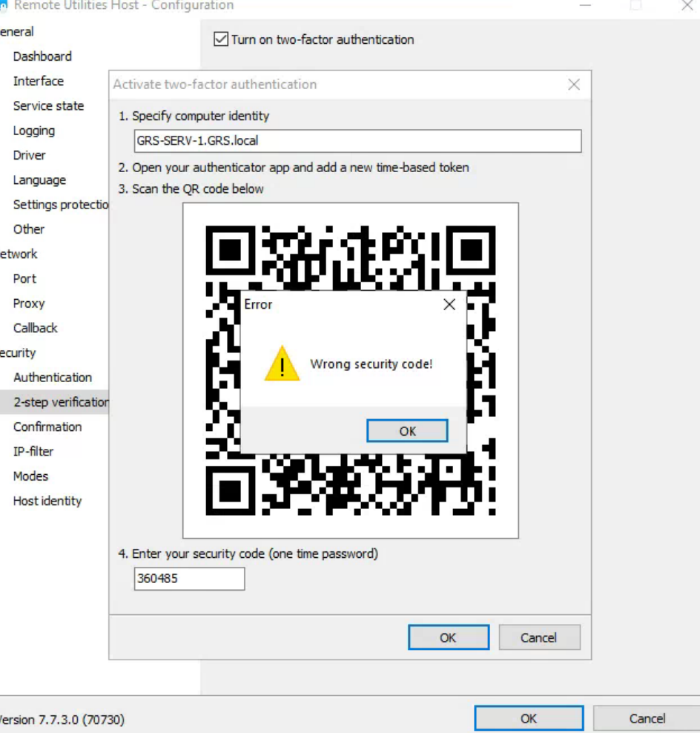Open Language settings
Viewport: 700px width, 733px height.
(x=40, y=180)
